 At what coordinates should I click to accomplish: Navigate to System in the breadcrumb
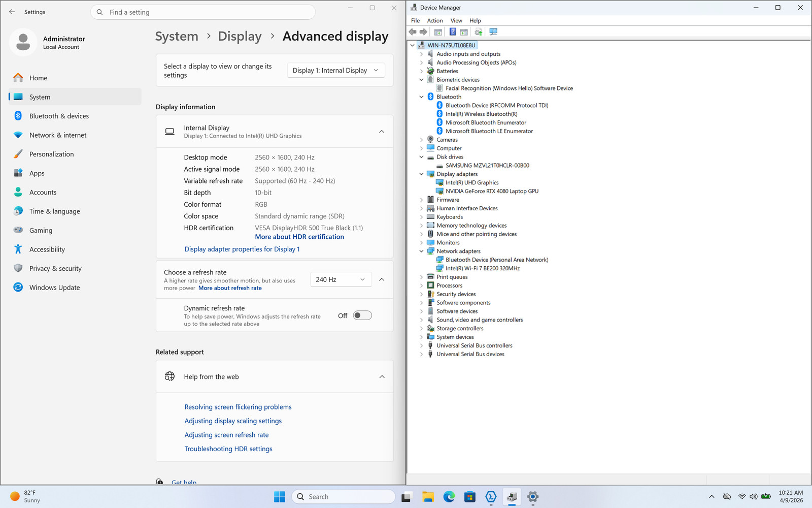177,37
